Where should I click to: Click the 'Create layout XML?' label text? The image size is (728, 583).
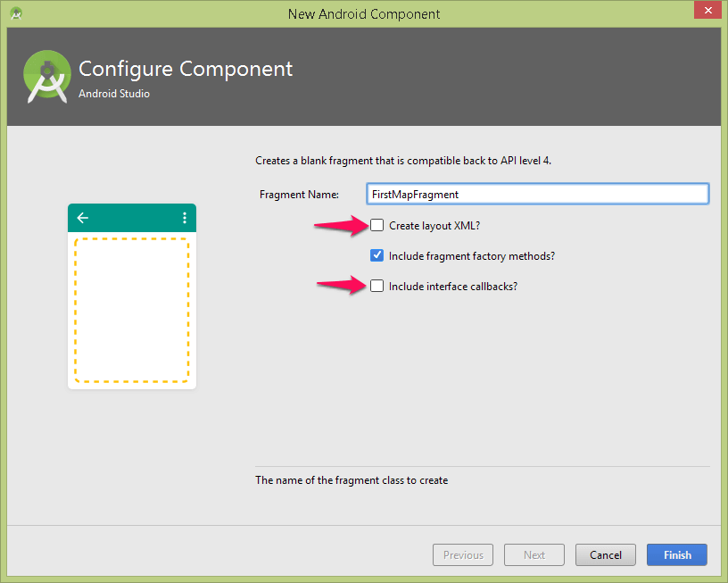click(x=434, y=226)
